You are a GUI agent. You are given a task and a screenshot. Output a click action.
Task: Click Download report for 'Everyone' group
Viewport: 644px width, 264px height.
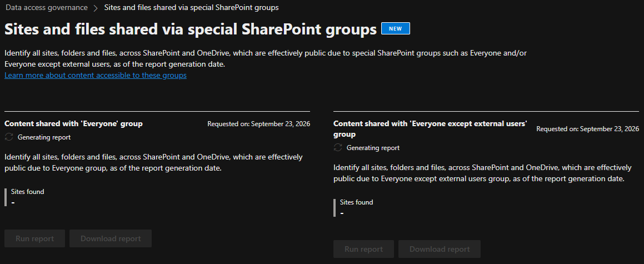point(111,238)
